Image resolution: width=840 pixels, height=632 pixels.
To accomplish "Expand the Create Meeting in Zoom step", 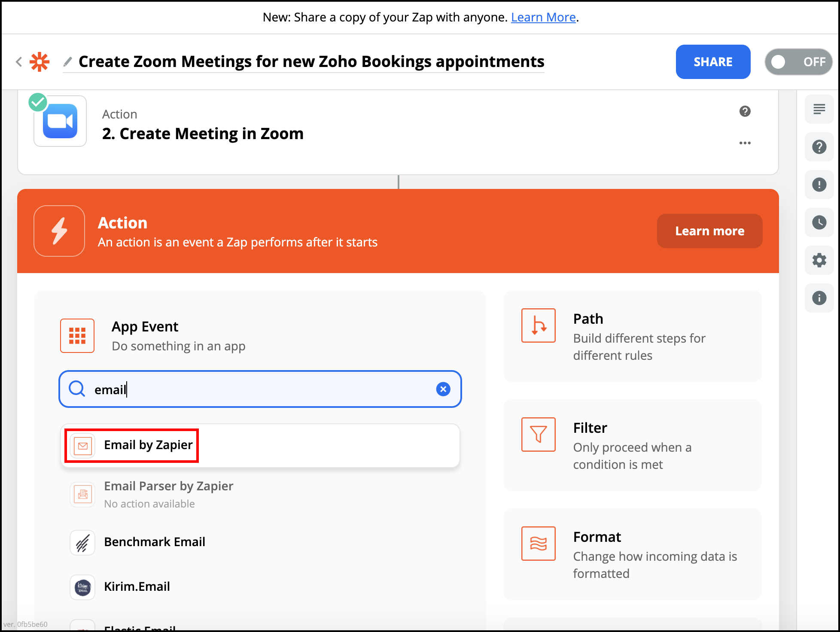I will point(203,134).
